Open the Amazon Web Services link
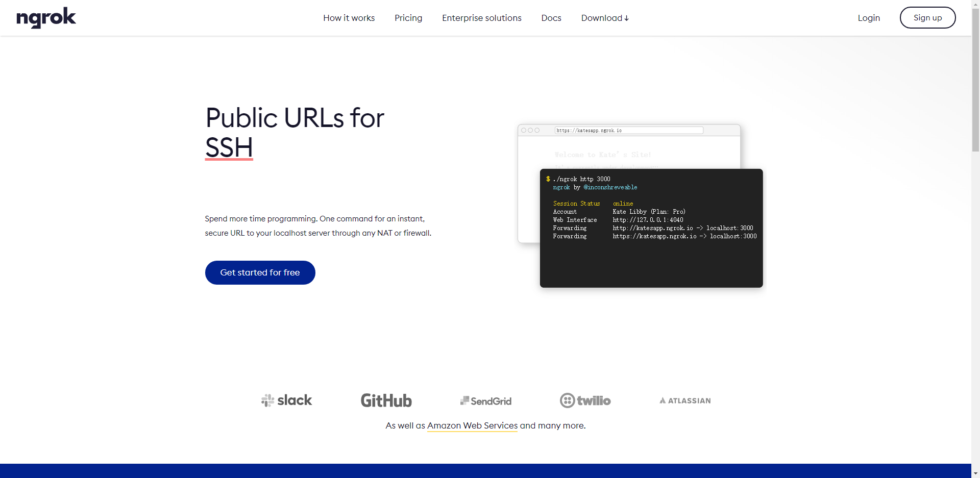This screenshot has height=478, width=980. click(472, 425)
